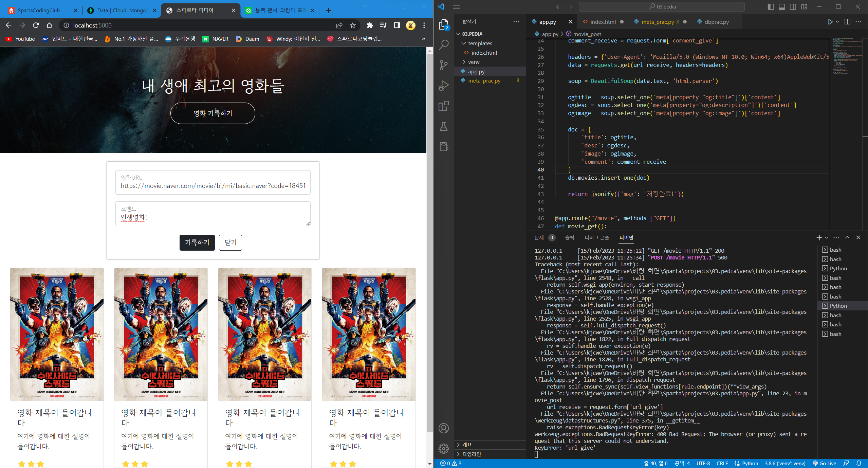Open Chrome tab search chevron

click(x=365, y=6)
